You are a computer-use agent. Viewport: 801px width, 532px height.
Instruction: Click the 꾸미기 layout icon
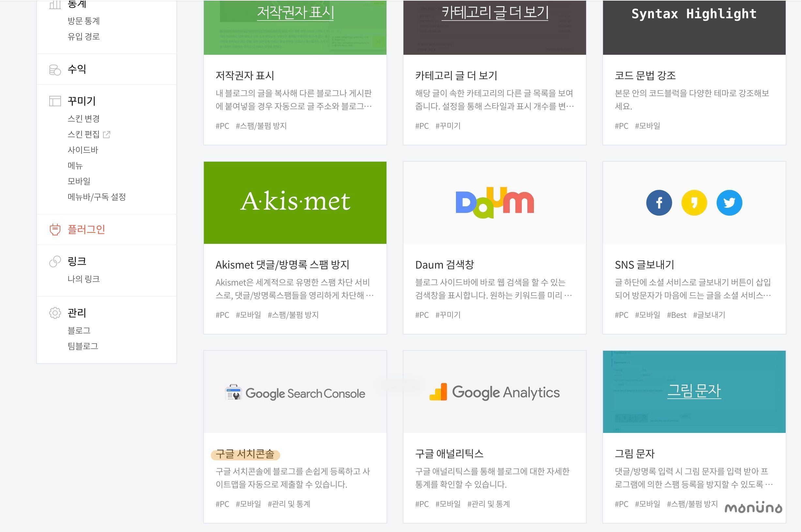(x=55, y=101)
